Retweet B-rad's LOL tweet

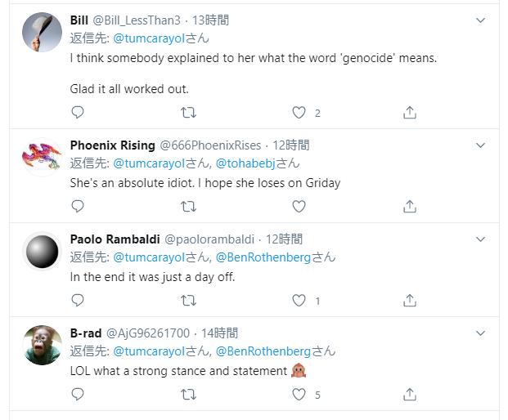coord(188,395)
